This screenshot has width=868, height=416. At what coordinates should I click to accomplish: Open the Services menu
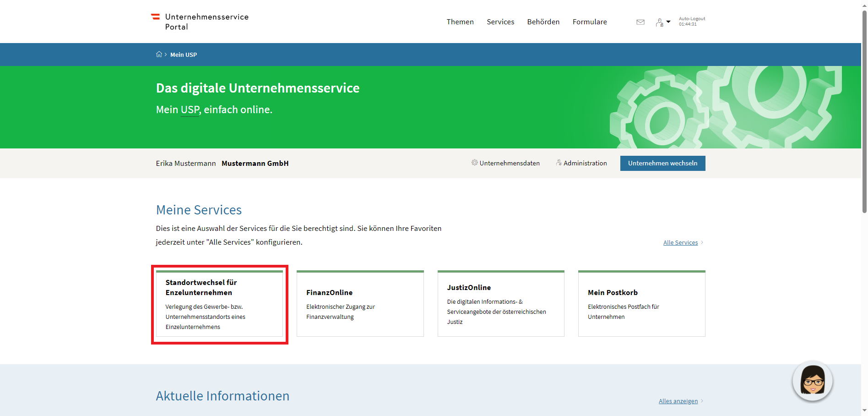[500, 22]
